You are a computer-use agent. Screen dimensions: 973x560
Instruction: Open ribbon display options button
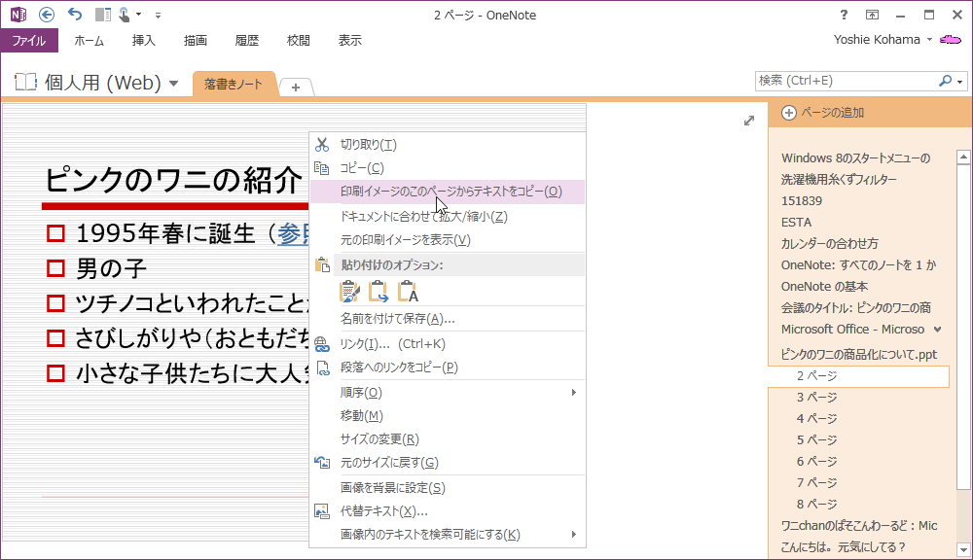(x=872, y=15)
